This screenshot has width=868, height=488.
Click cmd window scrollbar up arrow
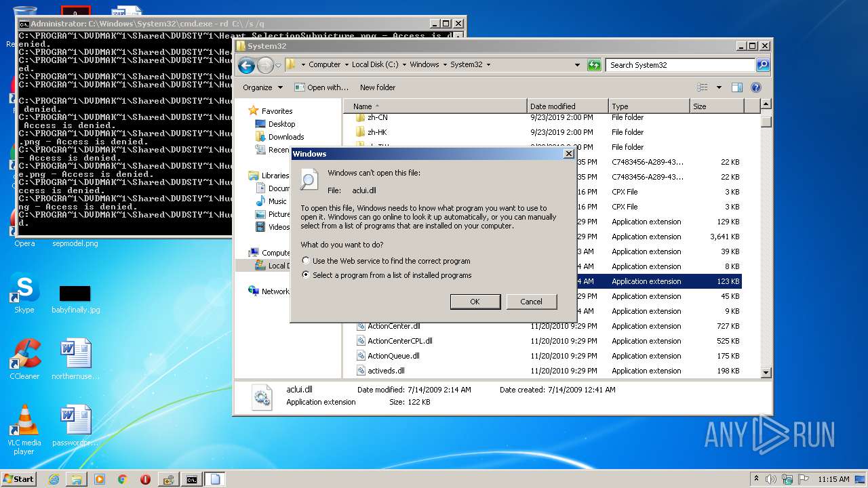(x=458, y=36)
